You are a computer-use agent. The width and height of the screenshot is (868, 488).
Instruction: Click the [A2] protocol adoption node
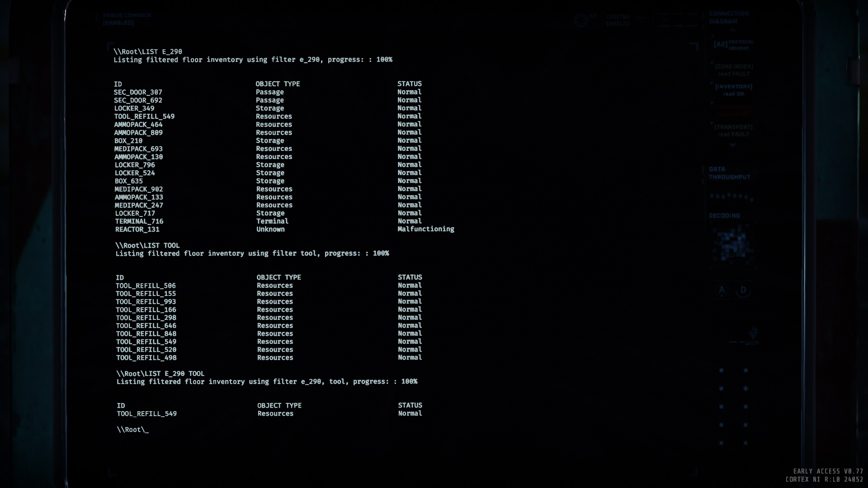point(733,44)
